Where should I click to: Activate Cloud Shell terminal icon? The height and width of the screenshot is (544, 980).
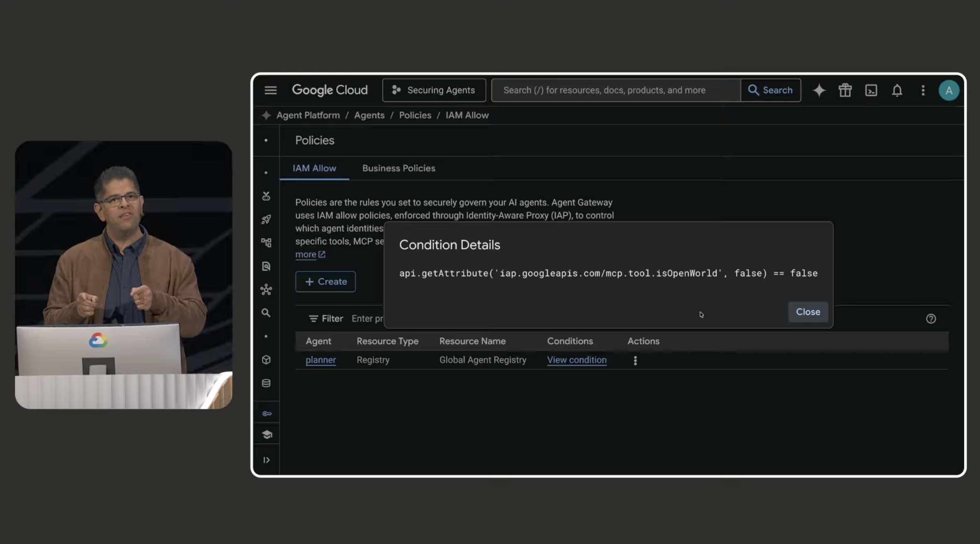pyautogui.click(x=871, y=90)
